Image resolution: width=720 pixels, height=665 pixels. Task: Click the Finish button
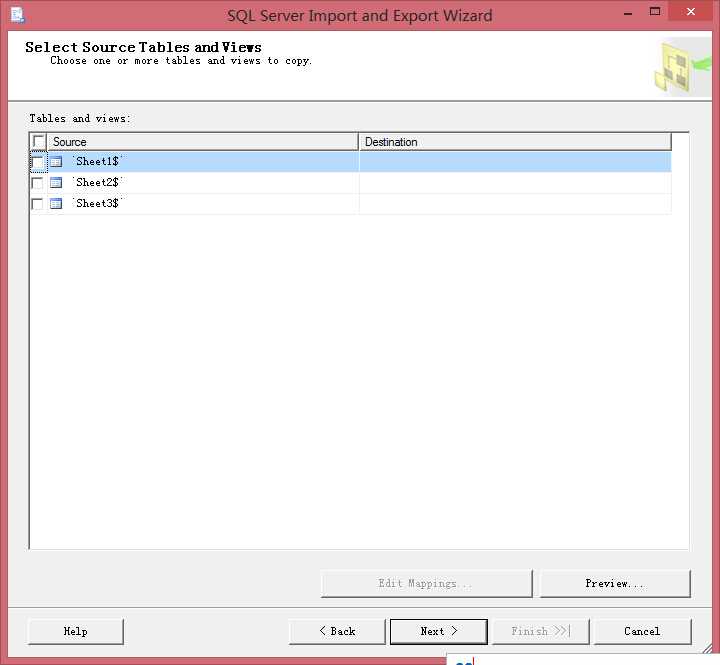(x=540, y=631)
